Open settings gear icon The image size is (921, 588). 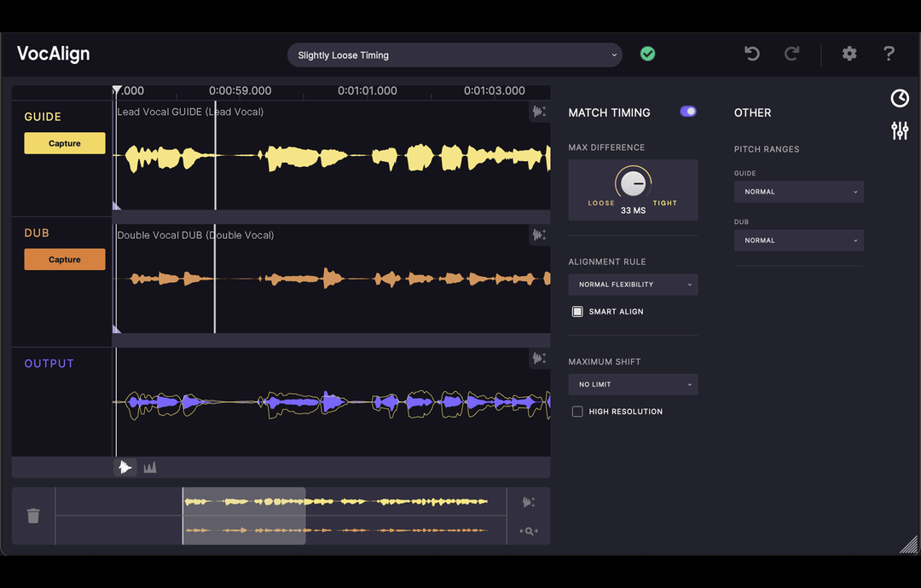[849, 54]
